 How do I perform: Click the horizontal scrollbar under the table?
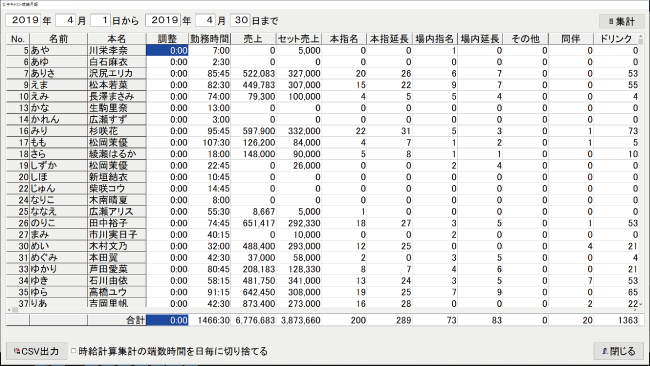click(321, 310)
